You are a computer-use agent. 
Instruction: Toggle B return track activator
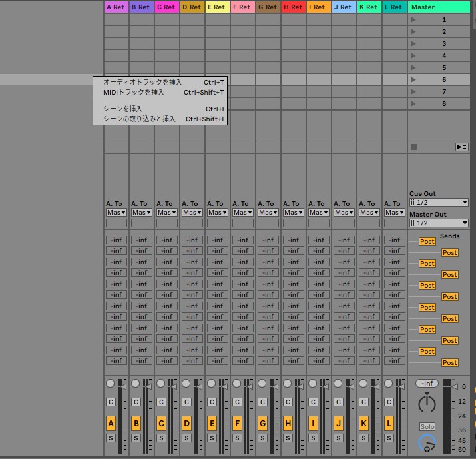[136, 424]
